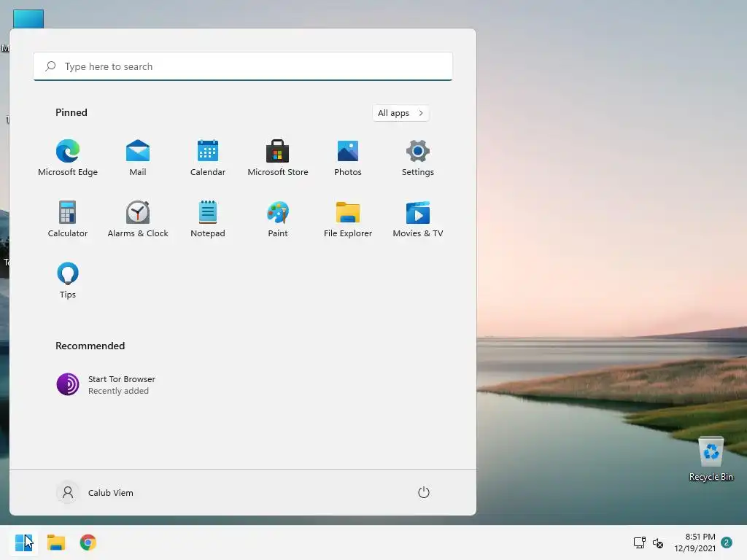Launch Google Chrome from the taskbar
Image resolution: width=747 pixels, height=560 pixels.
[x=88, y=542]
